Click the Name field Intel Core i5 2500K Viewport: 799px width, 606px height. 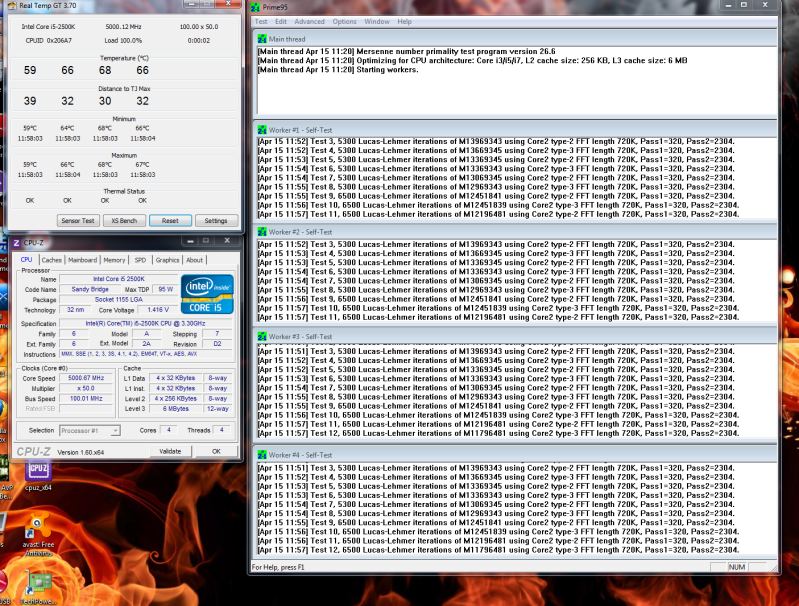point(119,279)
